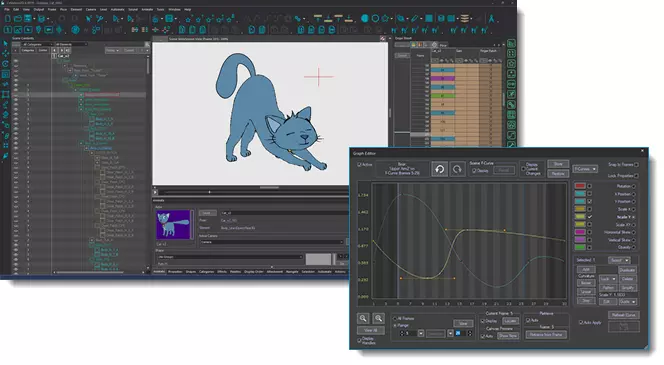Click the View All button
664x365 pixels.
click(371, 330)
